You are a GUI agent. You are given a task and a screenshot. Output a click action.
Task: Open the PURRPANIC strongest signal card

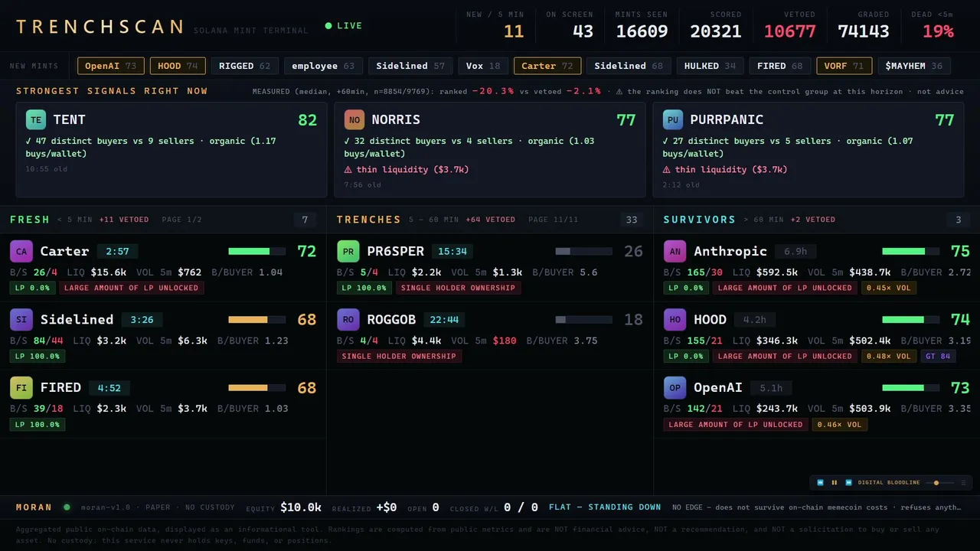808,150
